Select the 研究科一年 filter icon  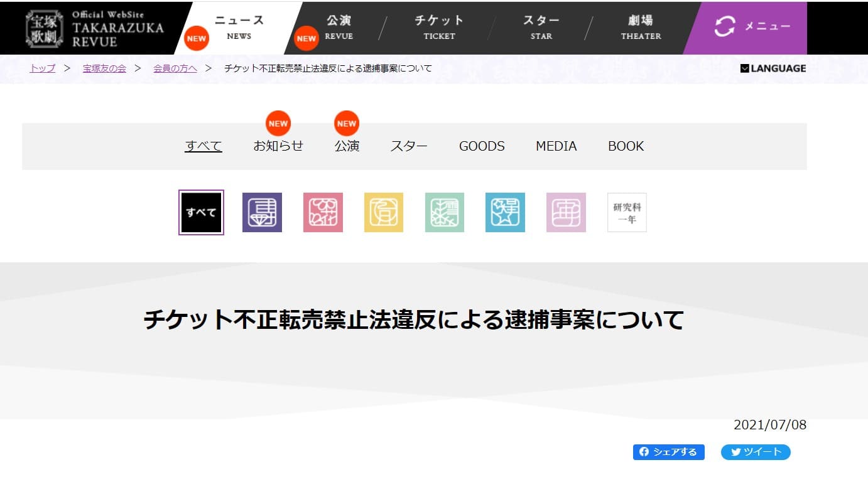click(627, 212)
